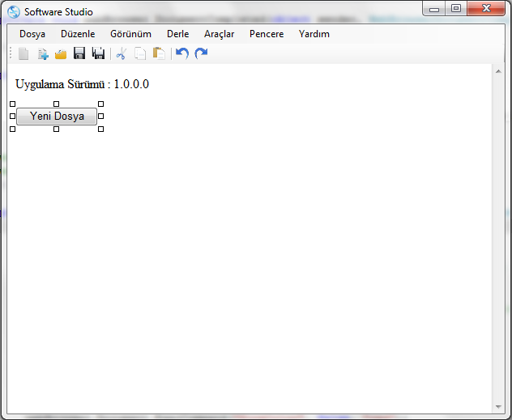The height and width of the screenshot is (420, 512).
Task: Open the Düzenle menu
Action: click(78, 34)
